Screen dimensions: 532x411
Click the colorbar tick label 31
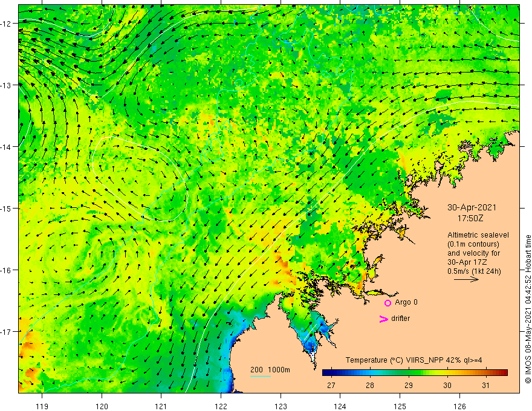pos(486,385)
